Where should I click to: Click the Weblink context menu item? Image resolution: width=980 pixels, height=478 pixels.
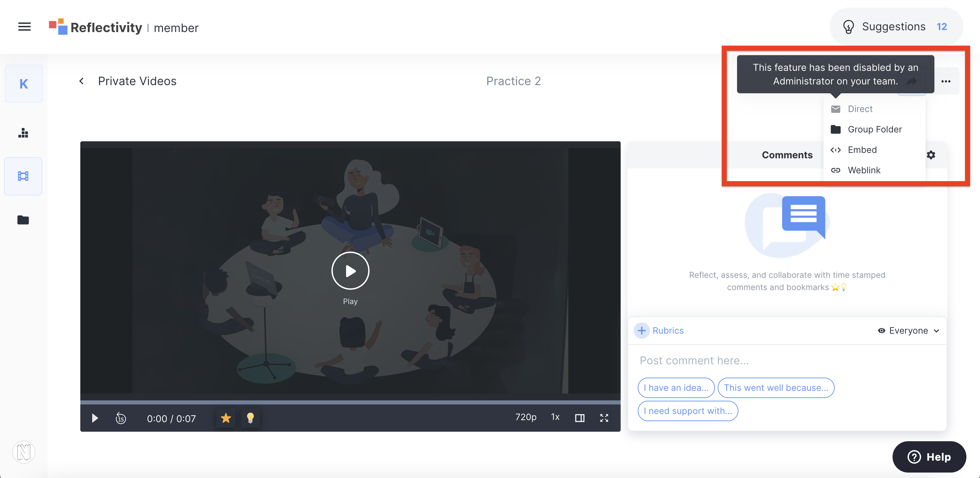coord(864,170)
